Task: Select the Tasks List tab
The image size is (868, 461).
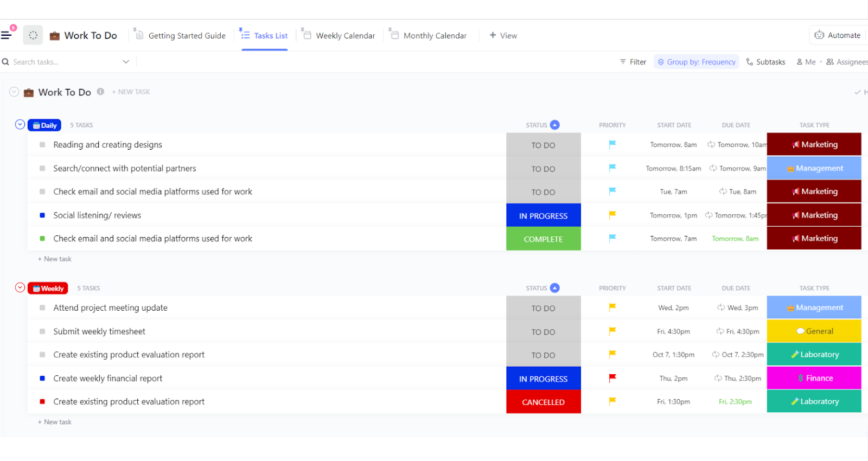Action: [264, 35]
